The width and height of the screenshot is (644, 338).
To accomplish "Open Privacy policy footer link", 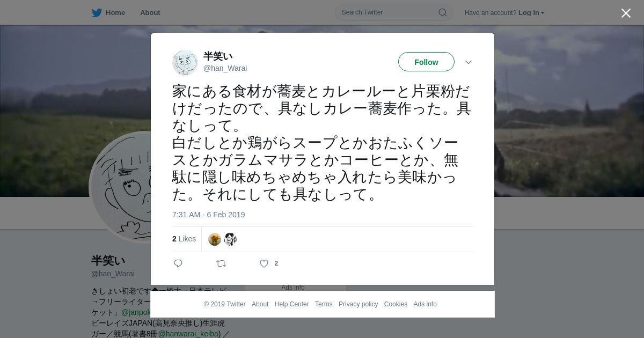I will pos(358,304).
